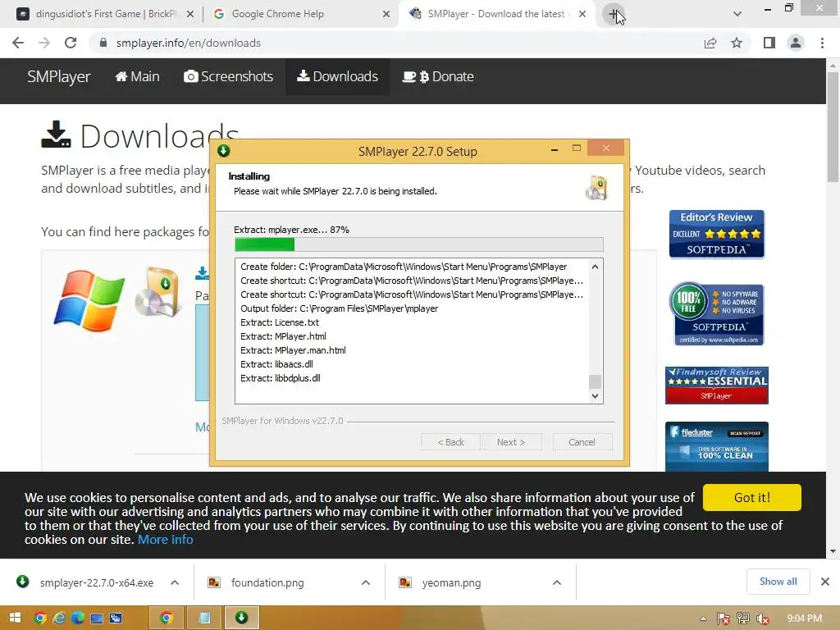Click the installation progress bar
The image size is (840, 630).
tap(419, 244)
